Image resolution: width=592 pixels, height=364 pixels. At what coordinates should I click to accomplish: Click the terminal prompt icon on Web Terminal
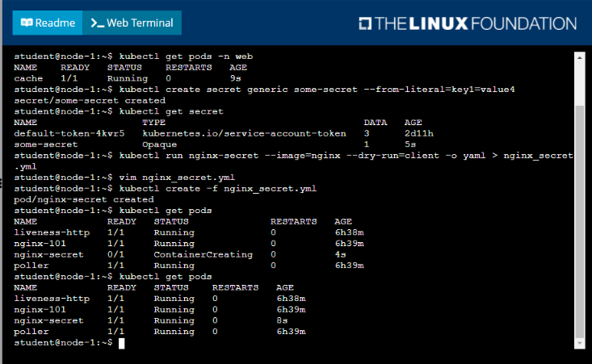pyautogui.click(x=97, y=23)
